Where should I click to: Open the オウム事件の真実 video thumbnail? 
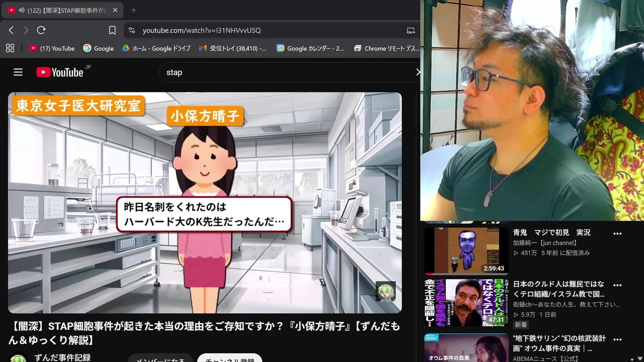click(466, 348)
